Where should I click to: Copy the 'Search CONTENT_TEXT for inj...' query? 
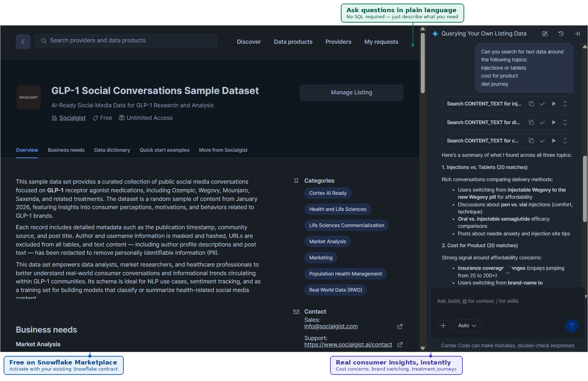531,104
